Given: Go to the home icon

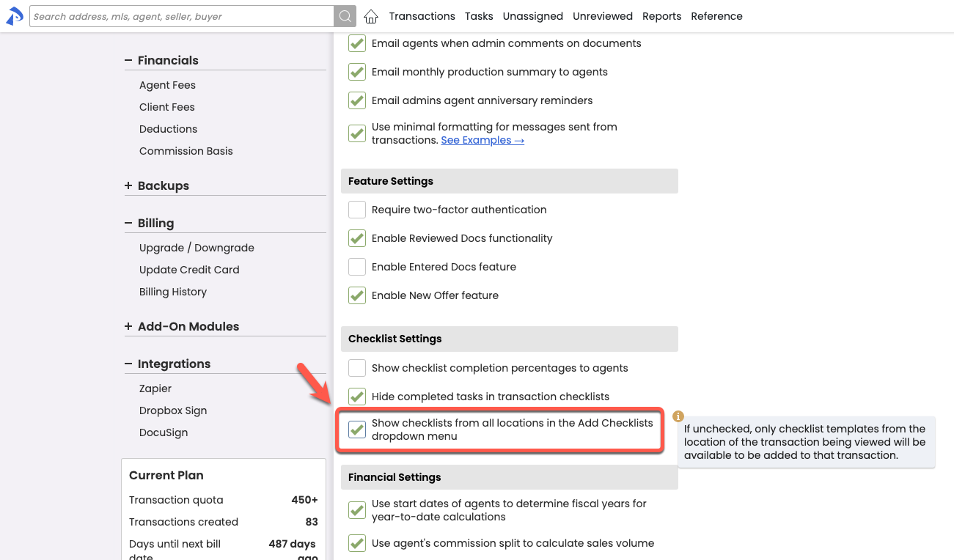Looking at the screenshot, I should pos(371,16).
